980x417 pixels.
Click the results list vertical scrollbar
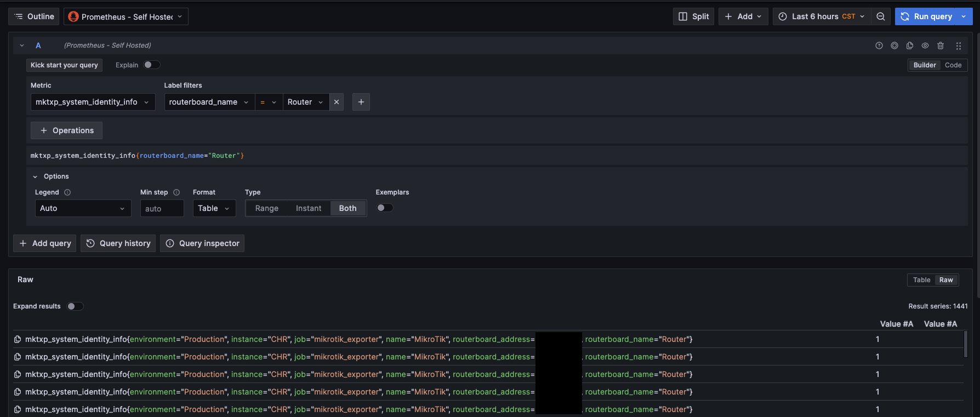965,345
